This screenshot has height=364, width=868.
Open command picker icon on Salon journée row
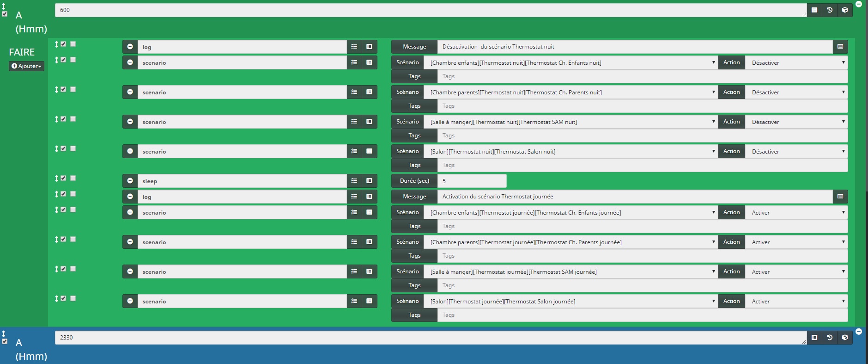click(x=370, y=301)
